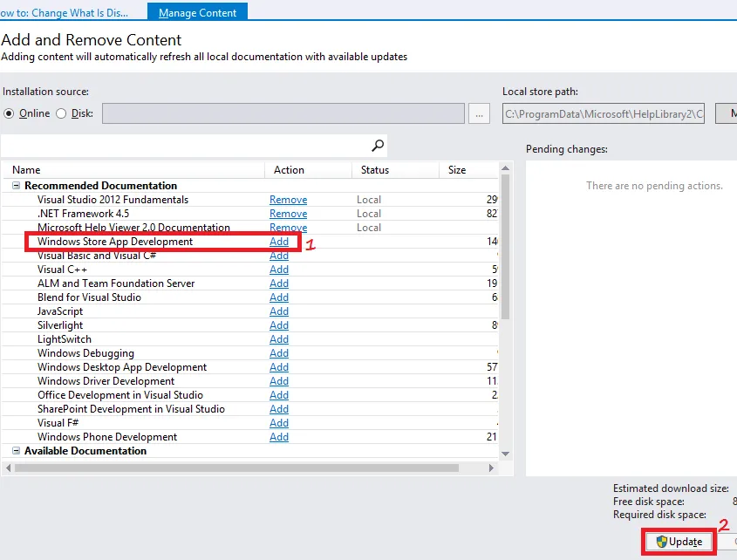Click the Local store path field
Screen dimensions: 737x560
click(604, 113)
